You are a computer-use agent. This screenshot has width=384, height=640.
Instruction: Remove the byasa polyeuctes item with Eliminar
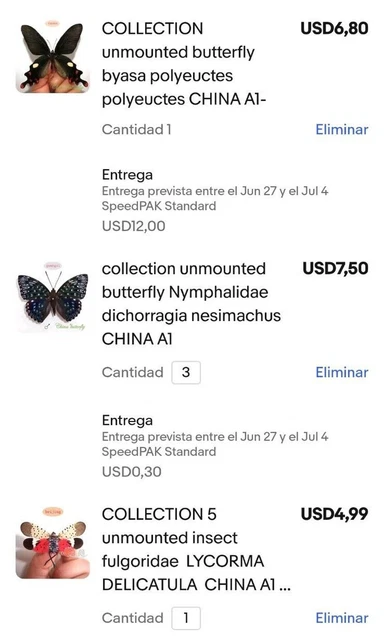coord(342,129)
